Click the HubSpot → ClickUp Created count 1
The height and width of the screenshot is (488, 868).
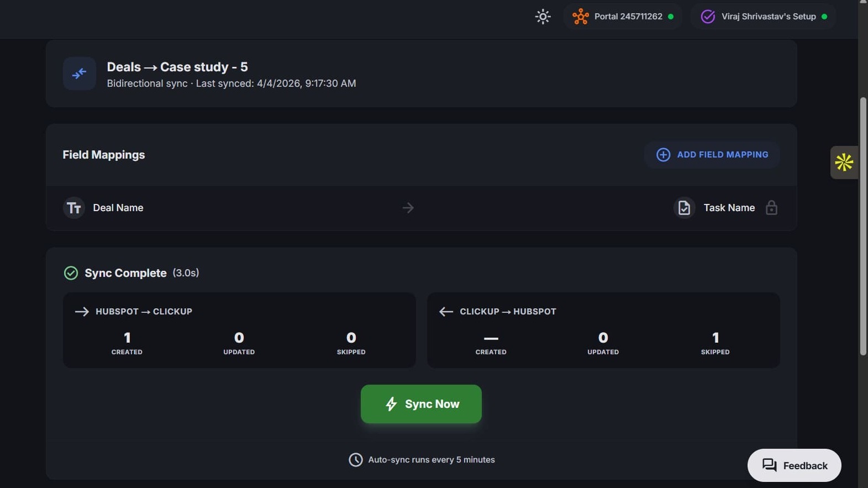click(x=127, y=338)
